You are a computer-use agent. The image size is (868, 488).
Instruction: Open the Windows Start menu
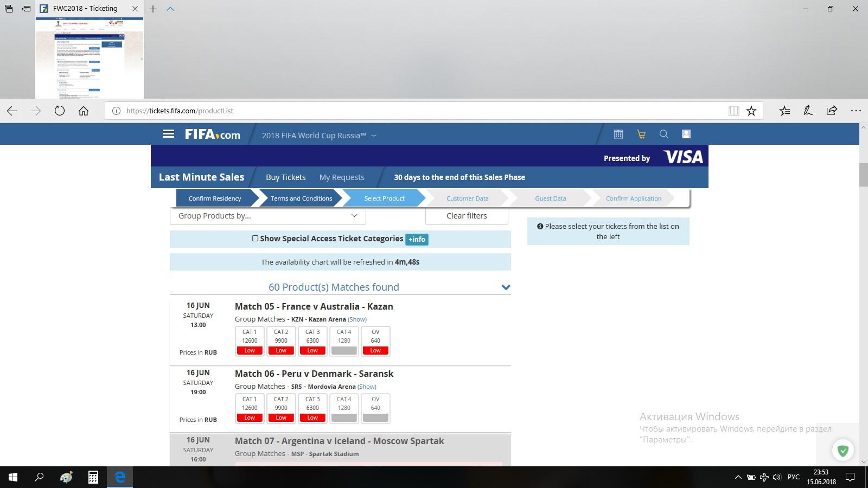pyautogui.click(x=13, y=477)
